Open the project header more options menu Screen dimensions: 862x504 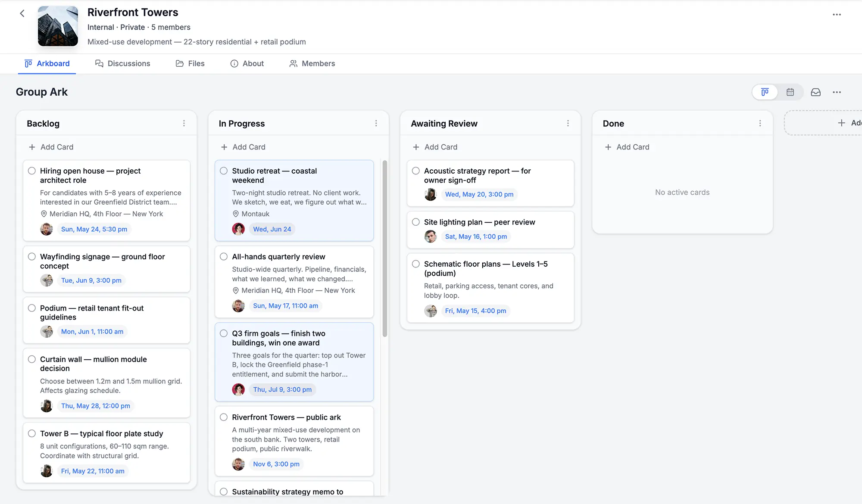pyautogui.click(x=837, y=15)
